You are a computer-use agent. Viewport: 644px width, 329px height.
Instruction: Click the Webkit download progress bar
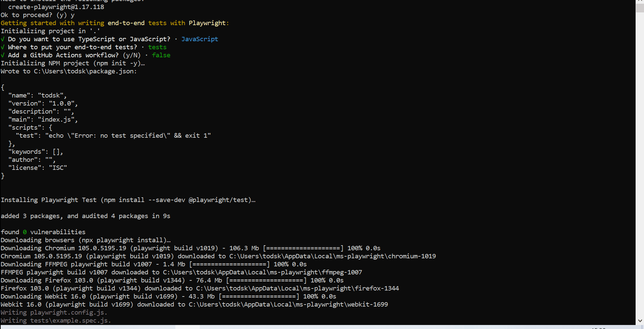pyautogui.click(x=259, y=297)
